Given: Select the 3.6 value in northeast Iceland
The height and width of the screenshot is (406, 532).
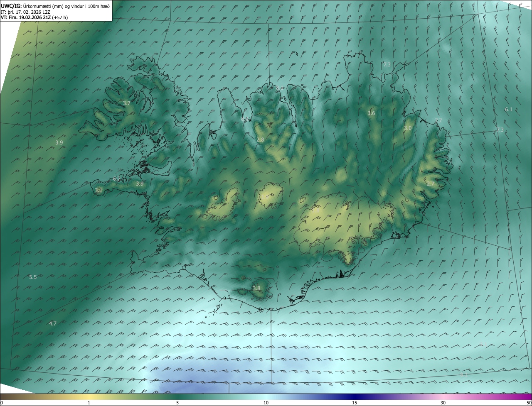Looking at the screenshot, I should (x=371, y=113).
